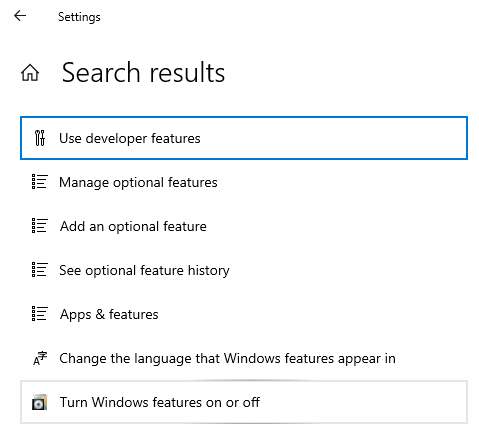The image size is (479, 432).
Task: Click the language icon next to Change the language
Action: point(40,358)
